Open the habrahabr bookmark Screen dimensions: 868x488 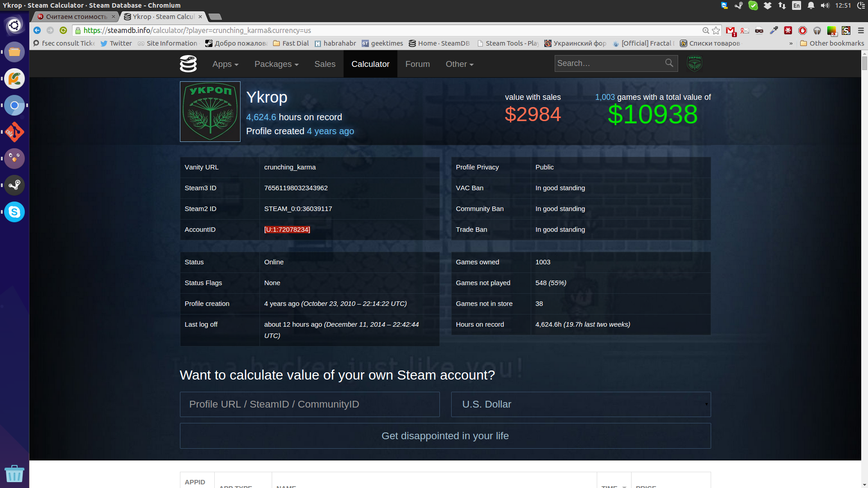coord(335,43)
